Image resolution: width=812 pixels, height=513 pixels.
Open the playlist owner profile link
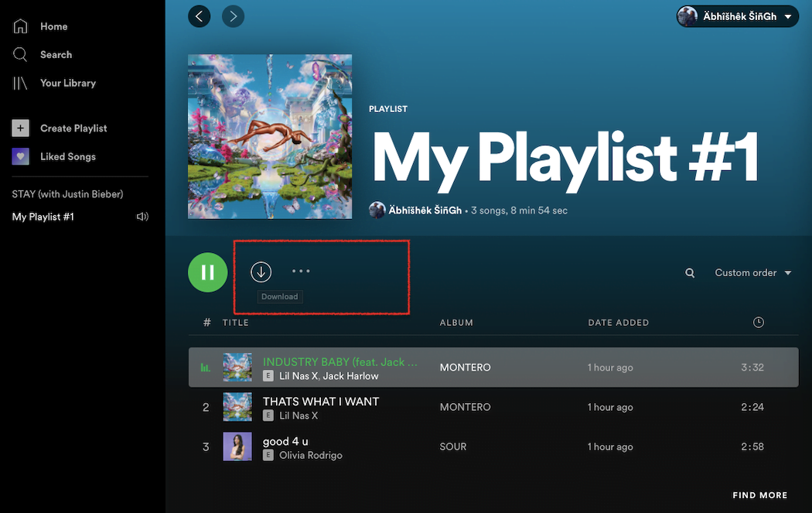[x=425, y=210]
